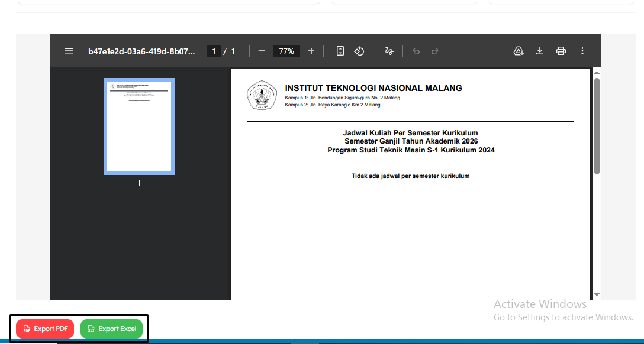Viewport: 644px width, 344px height.
Task: Click the undo arrow in PDF toolbar
Action: click(416, 51)
